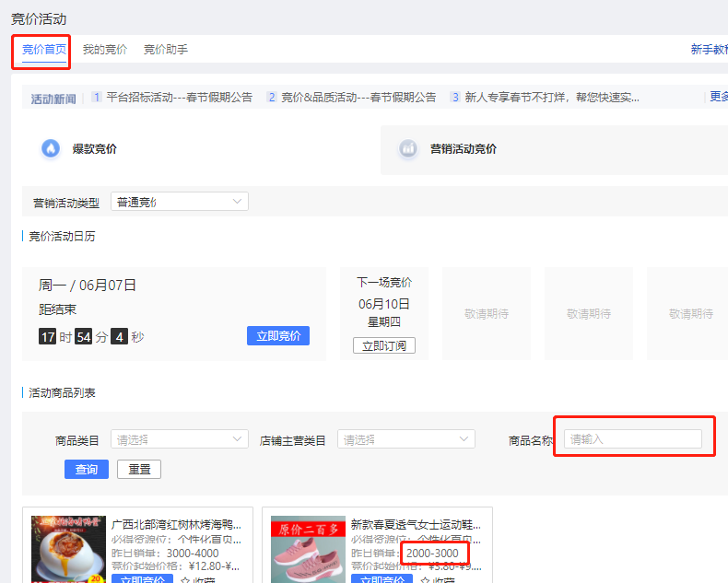
Task: Open the 店铺主营类目 dropdown
Action: coord(405,439)
